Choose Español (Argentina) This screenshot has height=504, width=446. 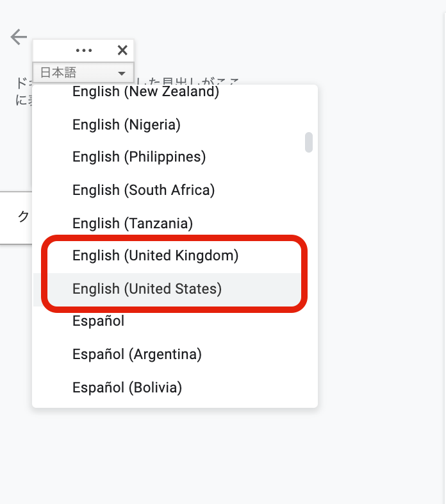[136, 354]
